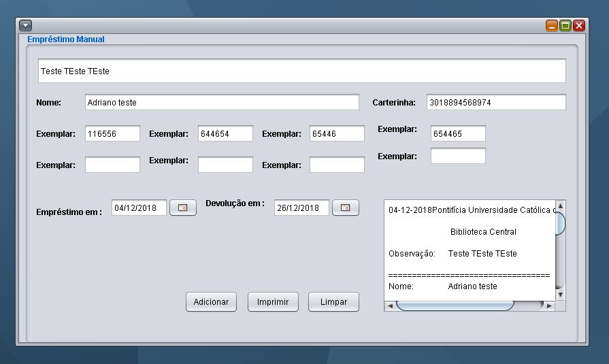
Task: Click the Devolução date field 26/12/2018
Action: click(x=302, y=208)
